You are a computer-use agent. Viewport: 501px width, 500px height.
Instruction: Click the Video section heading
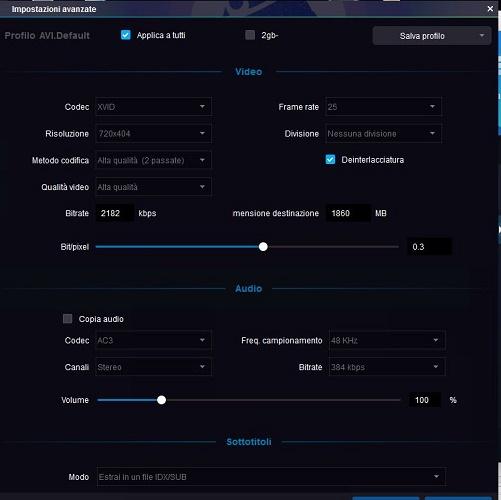click(249, 72)
